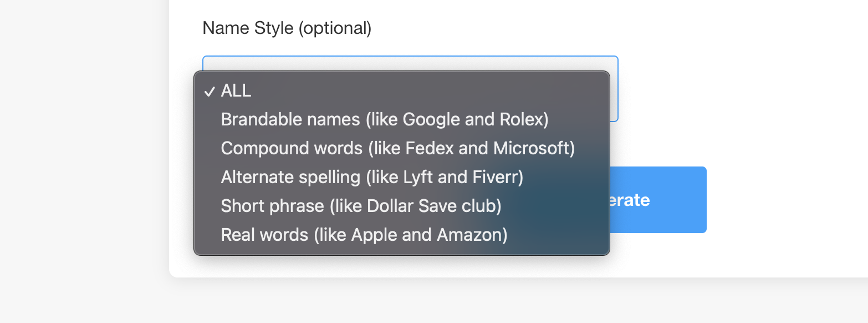The image size is (868, 323).
Task: Click the checkmark beside ALL
Action: click(x=210, y=92)
